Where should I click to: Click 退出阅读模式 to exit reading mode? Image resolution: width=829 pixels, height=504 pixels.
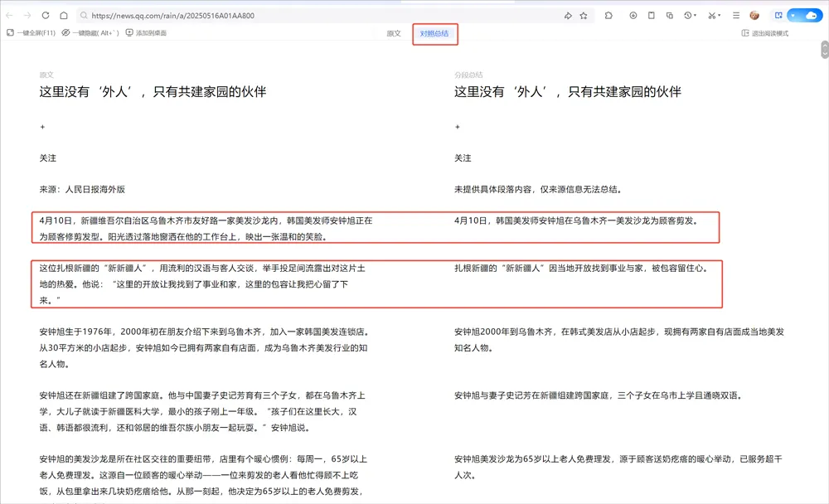[x=765, y=33]
